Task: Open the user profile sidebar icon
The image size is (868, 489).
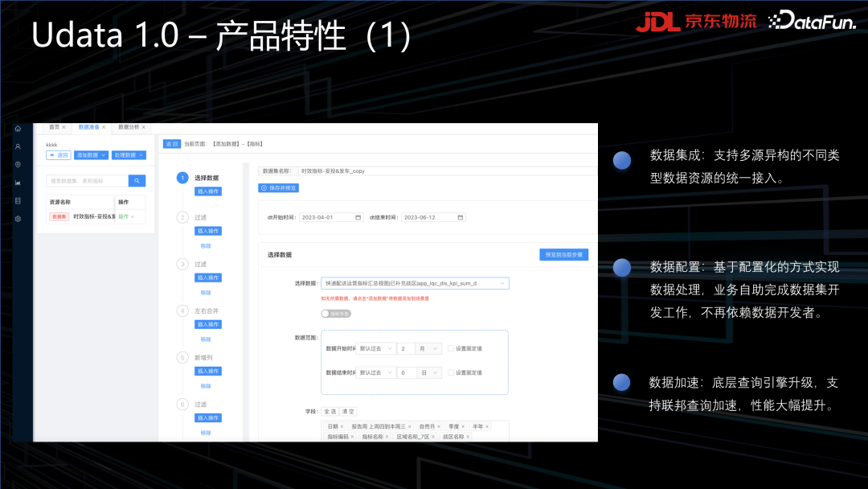Action: click(18, 146)
